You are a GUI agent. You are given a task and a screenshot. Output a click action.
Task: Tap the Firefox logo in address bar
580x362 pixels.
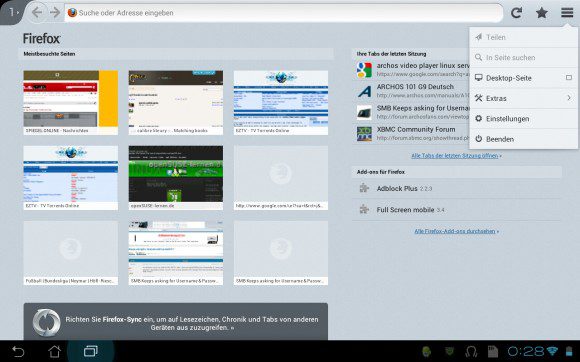(72, 13)
